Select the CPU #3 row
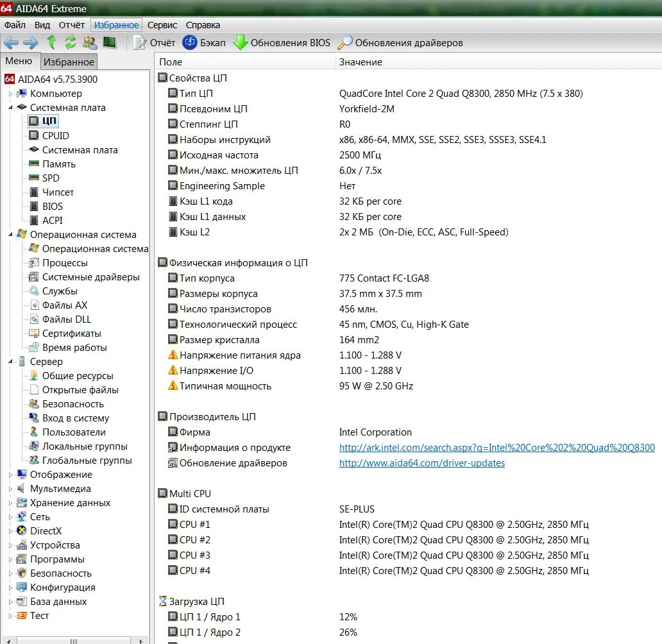662x644 pixels. coord(409,555)
